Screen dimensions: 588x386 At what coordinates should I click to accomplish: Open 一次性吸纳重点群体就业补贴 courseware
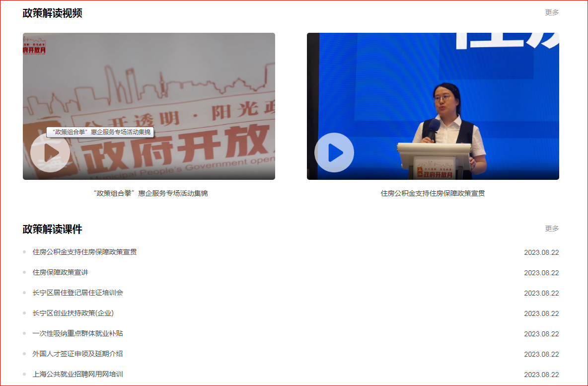click(x=78, y=333)
